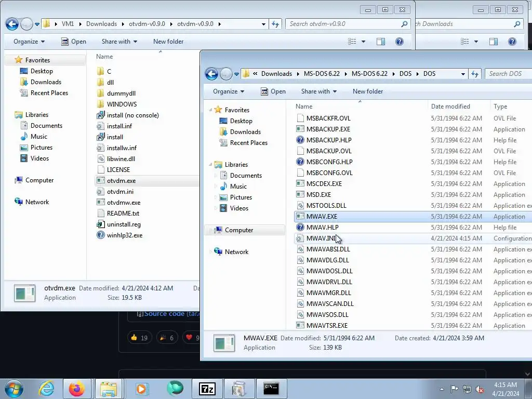Screen dimensions: 532x399
Task: Go back in the otvdm-v0.9.0 window
Action: click(x=12, y=24)
